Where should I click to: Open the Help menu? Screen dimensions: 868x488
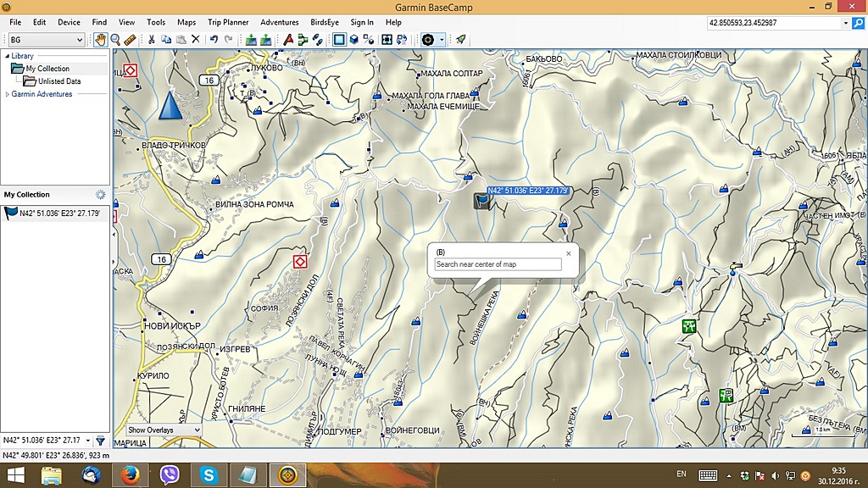393,22
